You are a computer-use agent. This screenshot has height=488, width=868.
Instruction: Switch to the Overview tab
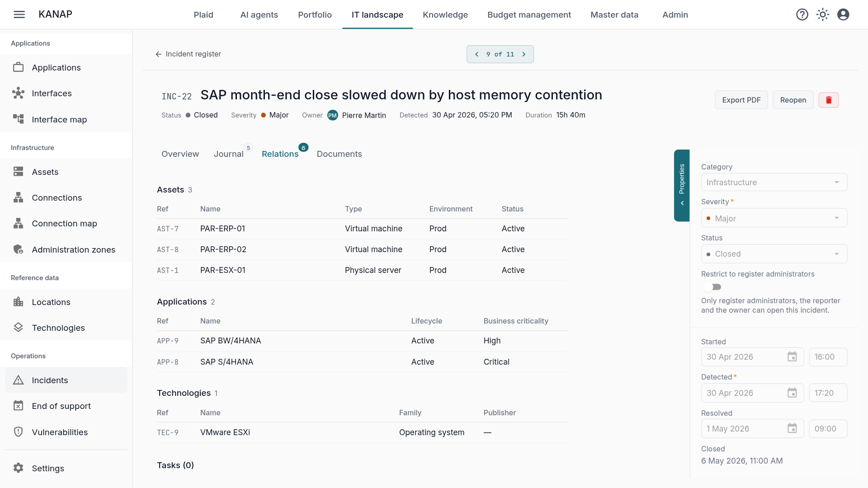click(x=180, y=154)
